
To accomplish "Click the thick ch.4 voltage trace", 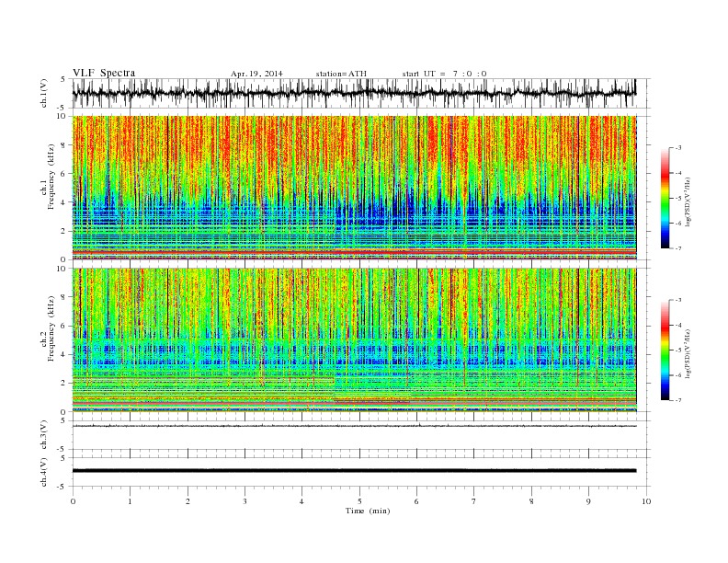I will tap(354, 471).
